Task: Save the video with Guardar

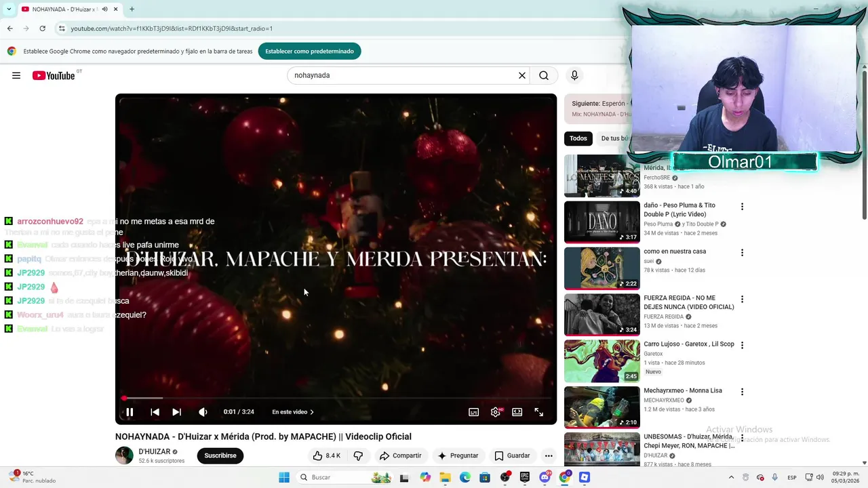Action: (512, 455)
